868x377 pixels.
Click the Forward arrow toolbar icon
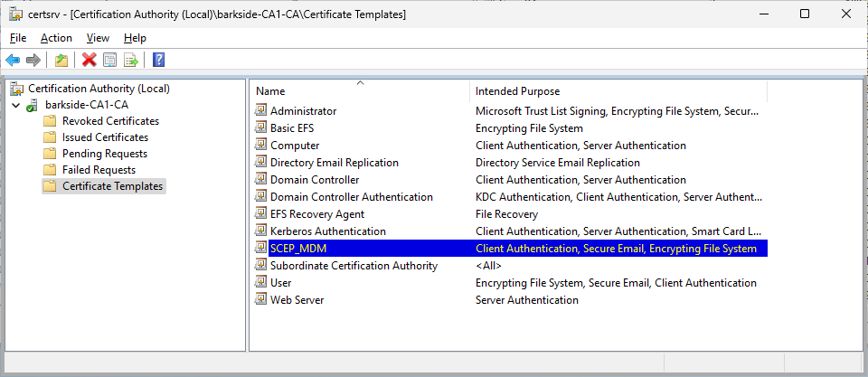pos(33,60)
